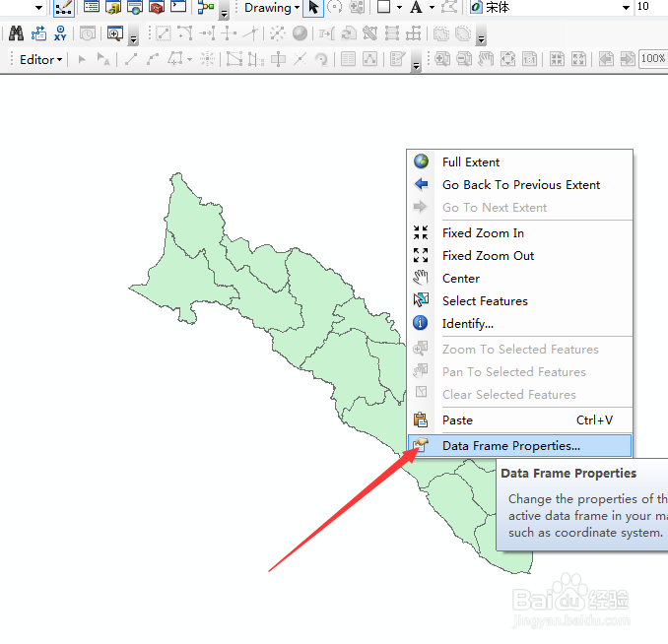668x644 pixels.
Task: Open the Catalog window
Action: [x=113, y=7]
